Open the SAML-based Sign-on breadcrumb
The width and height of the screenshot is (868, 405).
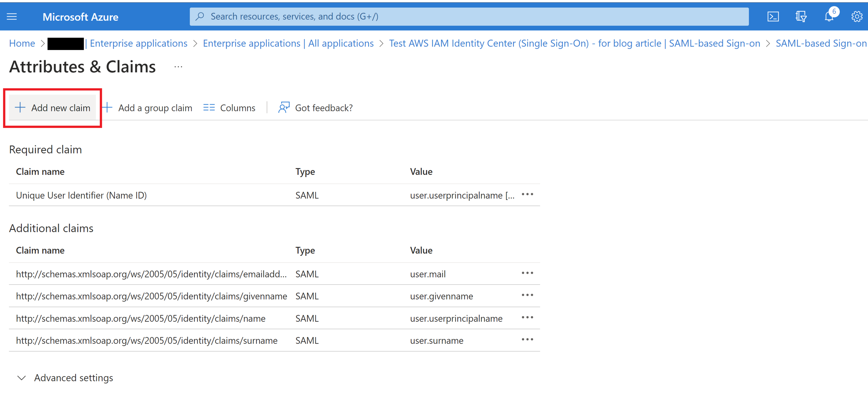[x=821, y=43]
